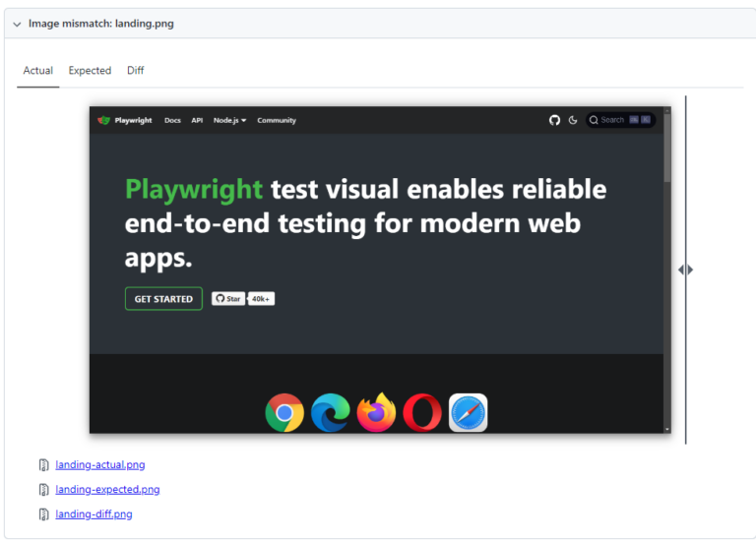Click the Playwright logo icon in navbar

104,120
